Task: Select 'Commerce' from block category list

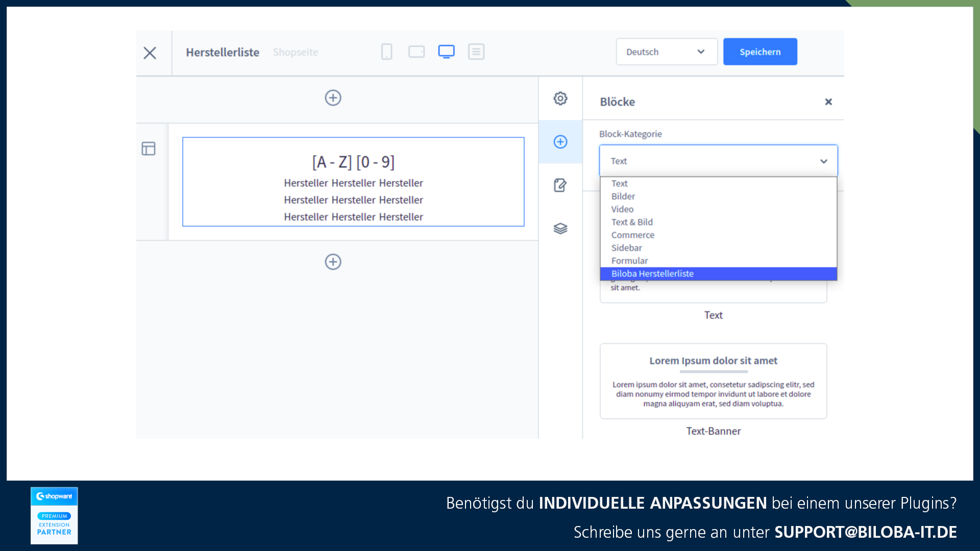Action: point(632,235)
